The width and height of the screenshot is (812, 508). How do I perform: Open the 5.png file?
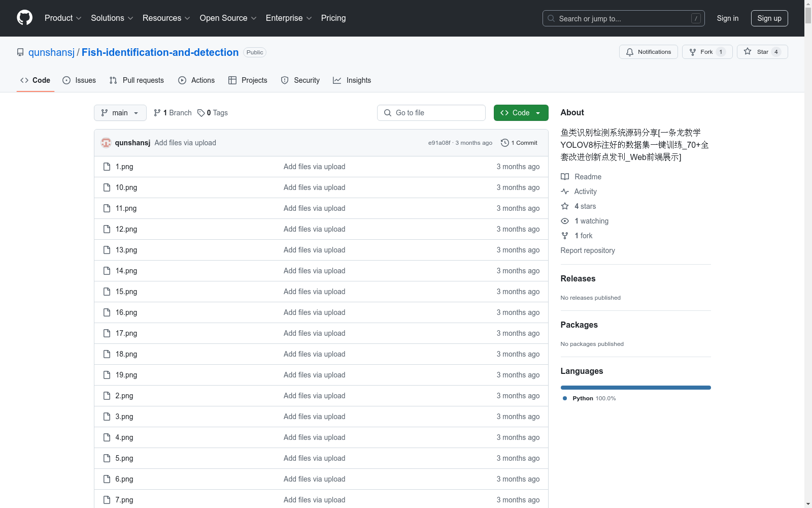pos(124,458)
